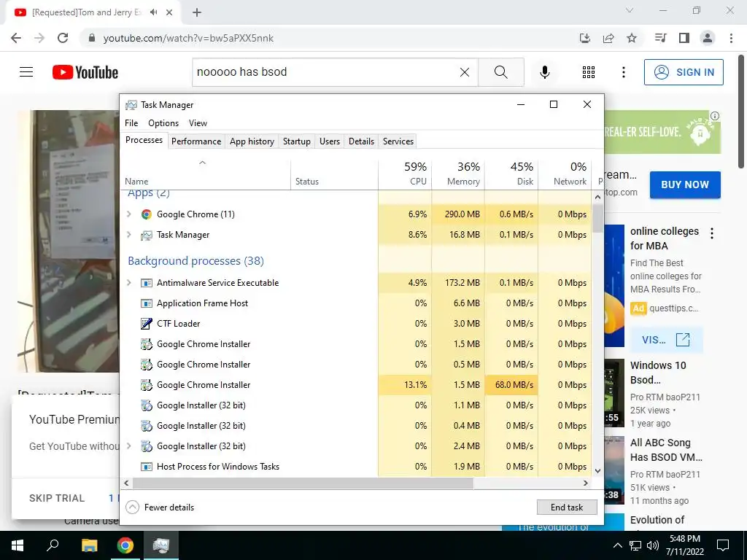Select Google Chrome Installer using 13.1% CPU
This screenshot has height=560, width=747.
(x=356, y=385)
